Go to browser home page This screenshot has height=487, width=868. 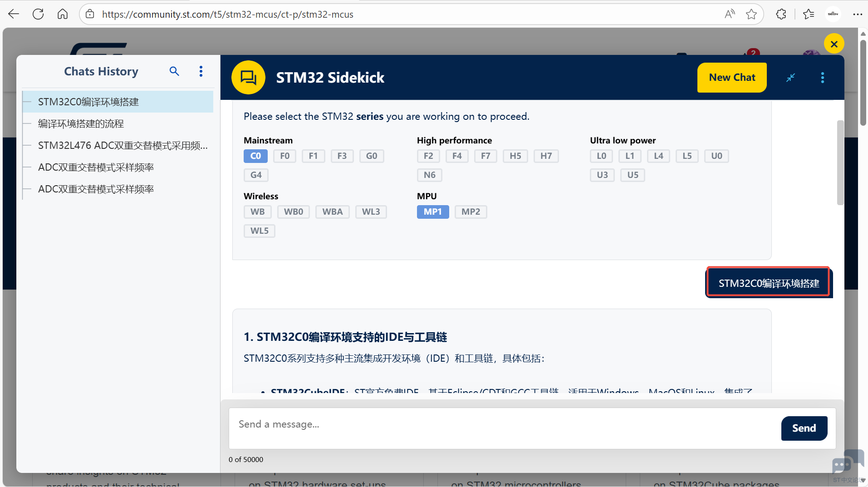(x=63, y=14)
